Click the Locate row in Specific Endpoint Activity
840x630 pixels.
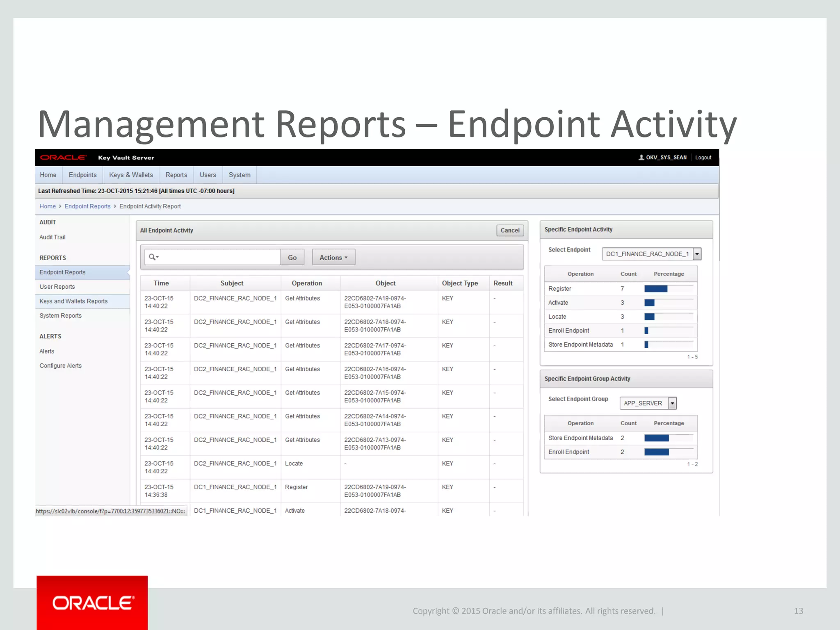[621, 317]
